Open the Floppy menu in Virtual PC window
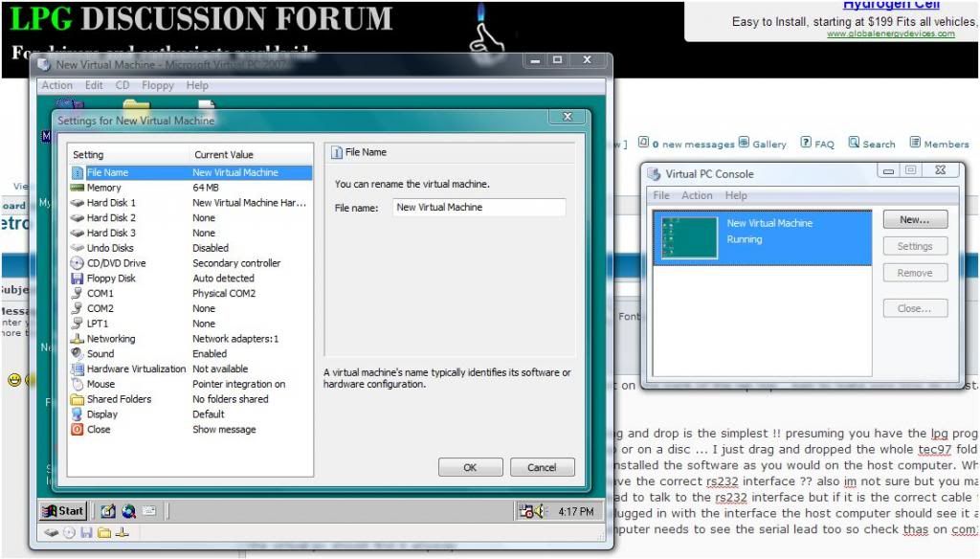Screen dimensions: 980x559 coord(158,85)
